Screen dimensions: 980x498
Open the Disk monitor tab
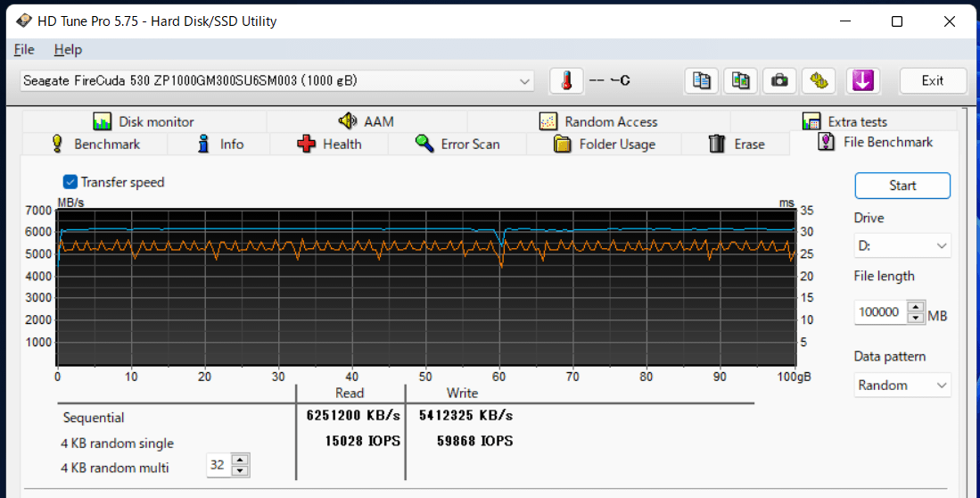pos(144,121)
